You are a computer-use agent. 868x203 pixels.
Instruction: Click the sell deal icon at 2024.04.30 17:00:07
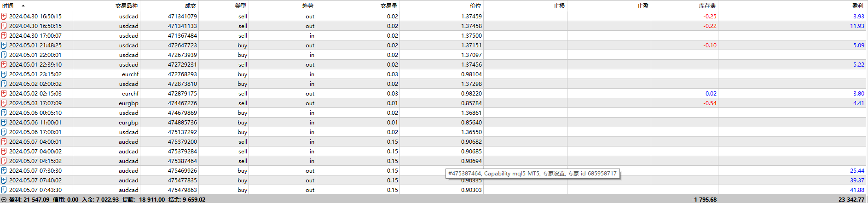4,35
